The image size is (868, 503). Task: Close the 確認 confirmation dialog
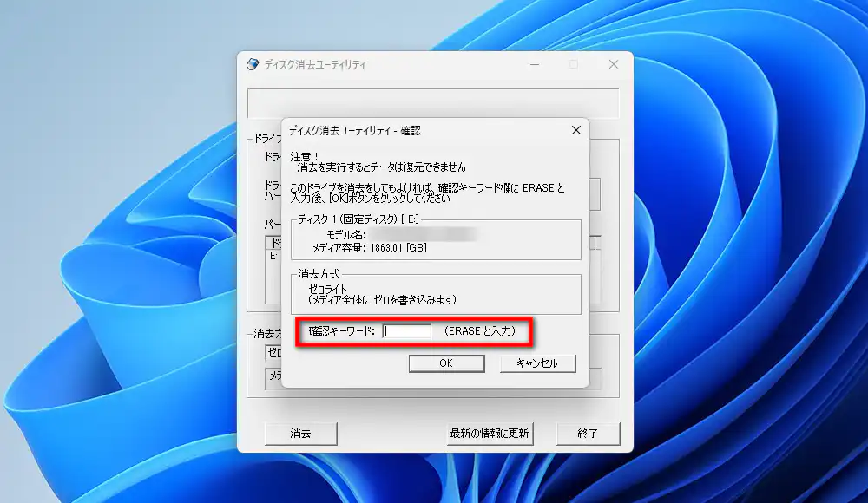[575, 130]
